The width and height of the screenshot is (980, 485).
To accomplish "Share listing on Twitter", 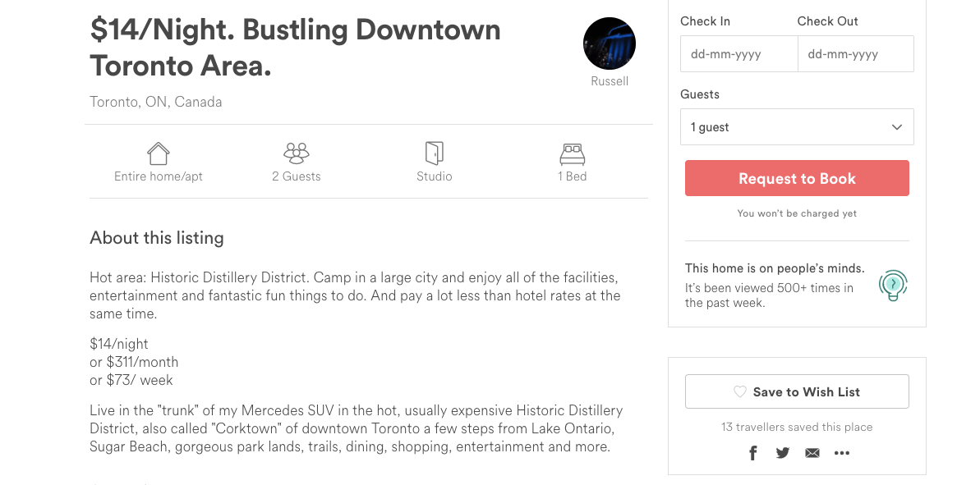I will click(783, 453).
